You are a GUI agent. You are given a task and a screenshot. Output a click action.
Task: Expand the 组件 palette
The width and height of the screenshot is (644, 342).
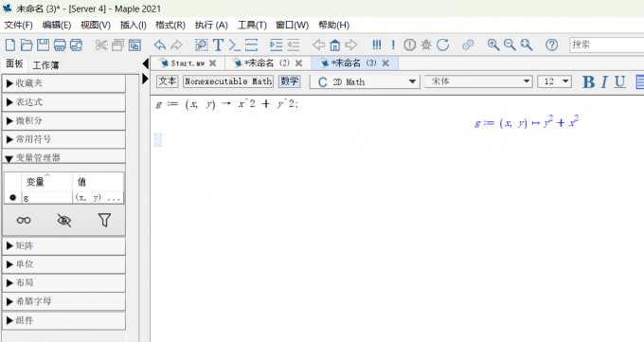pyautogui.click(x=63, y=320)
